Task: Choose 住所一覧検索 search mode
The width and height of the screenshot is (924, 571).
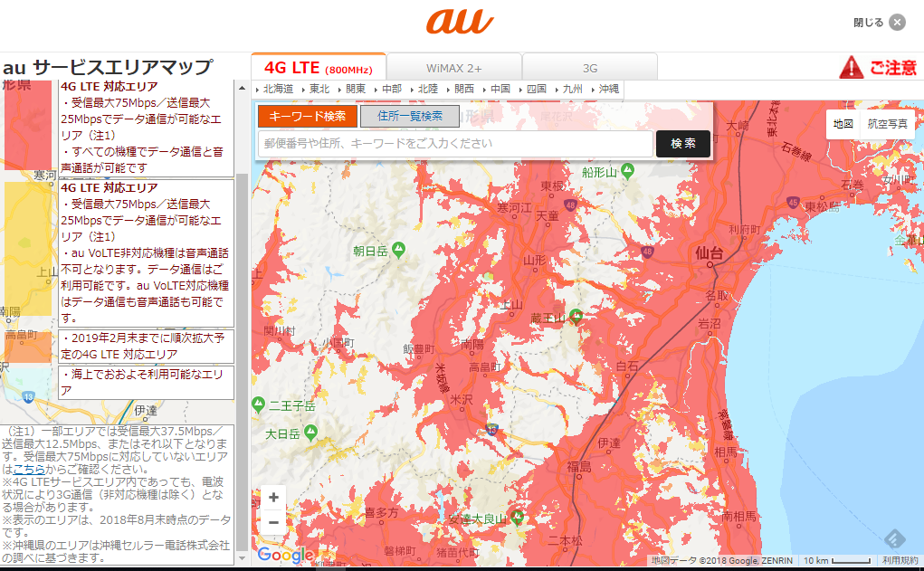Action: coord(410,116)
